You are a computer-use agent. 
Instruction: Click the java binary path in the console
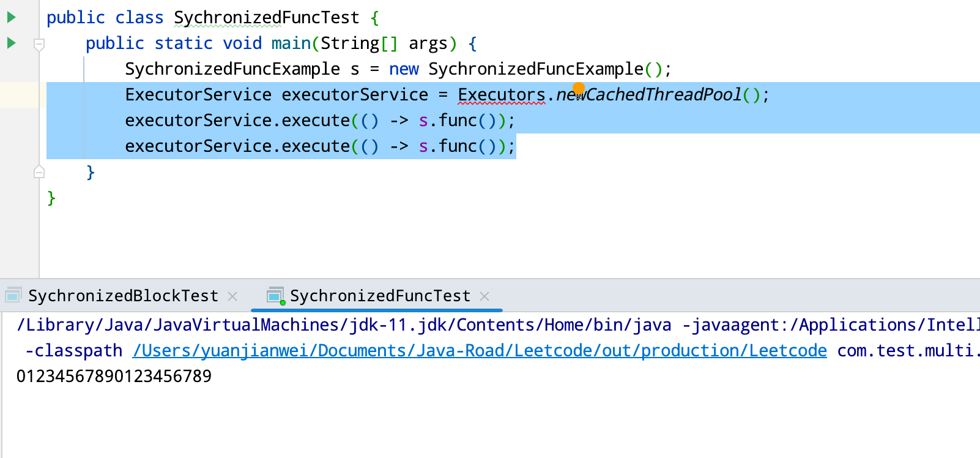click(344, 325)
